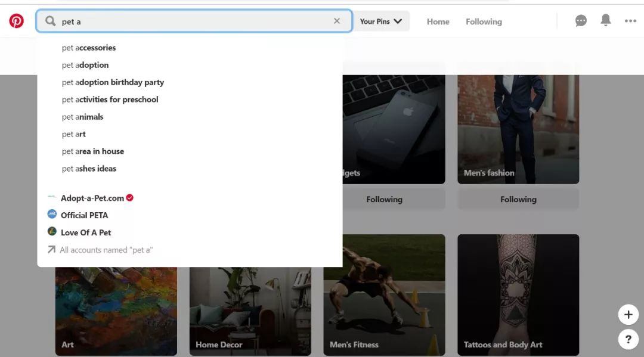This screenshot has width=644, height=357.
Task: Switch to the Following tab
Action: [484, 21]
